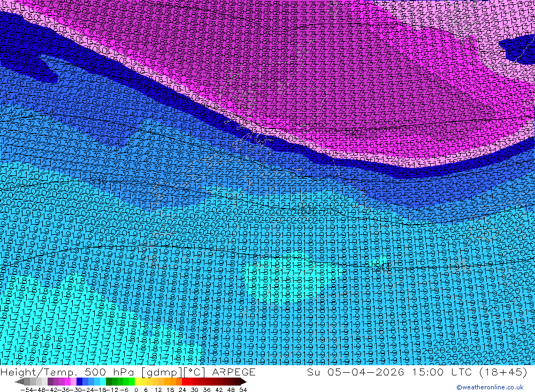Pick the dark purple swatch above -42
The height and width of the screenshot is (392, 535).
point(50,381)
